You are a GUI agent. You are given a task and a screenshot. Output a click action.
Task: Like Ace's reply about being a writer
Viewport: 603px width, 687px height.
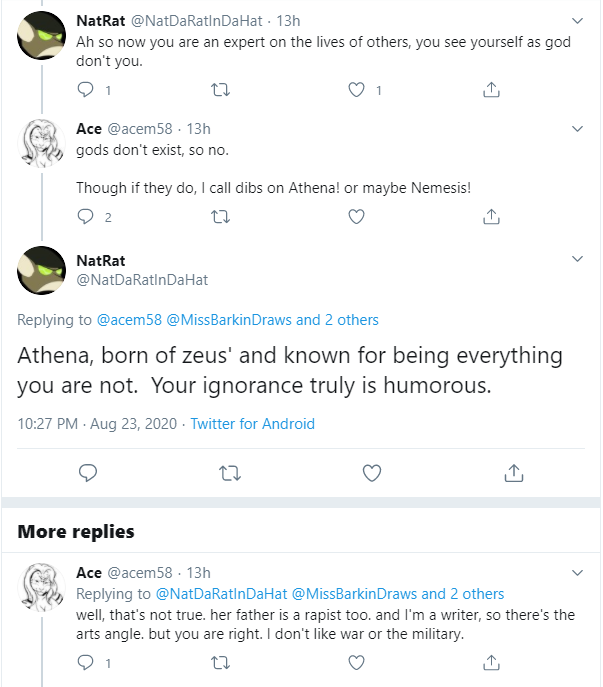[356, 662]
